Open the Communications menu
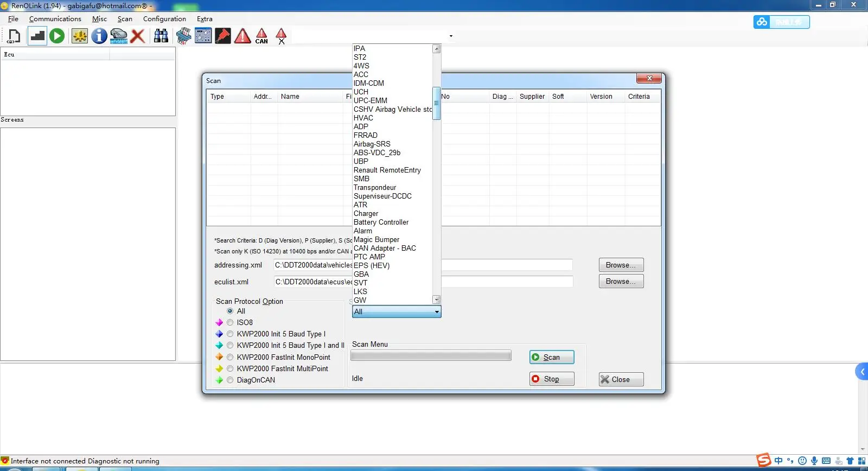The height and width of the screenshot is (471, 868). tap(55, 18)
